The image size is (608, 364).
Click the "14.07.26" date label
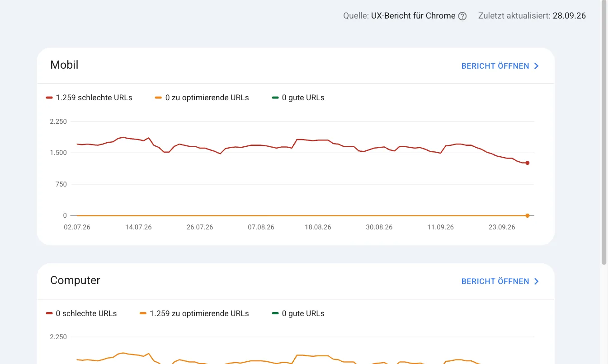[x=138, y=227]
